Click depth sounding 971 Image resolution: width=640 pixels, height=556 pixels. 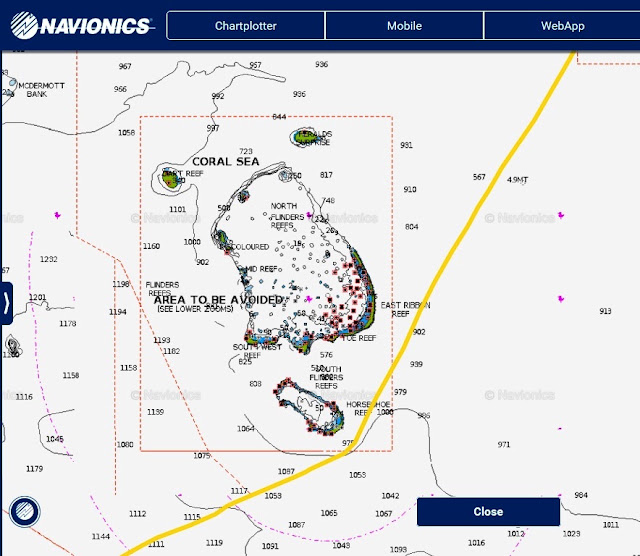tap(504, 445)
